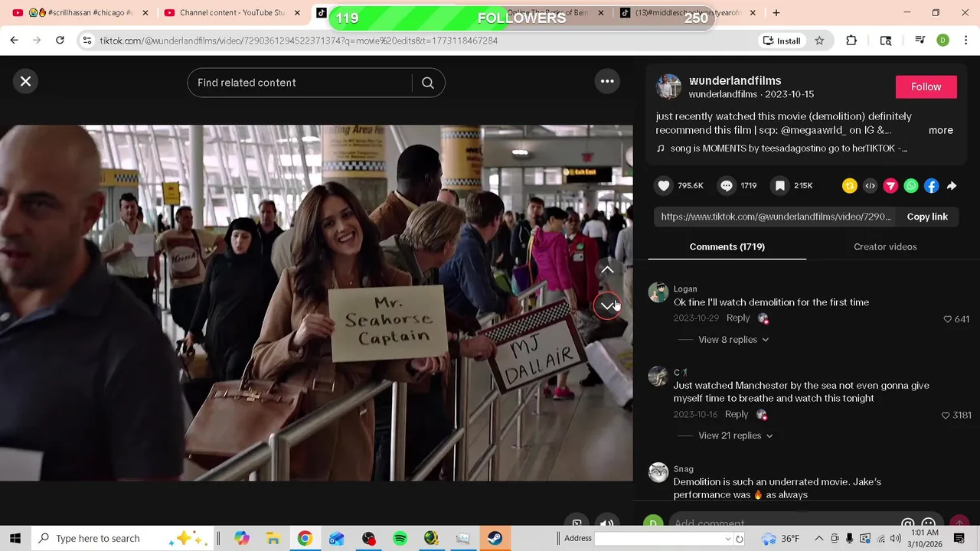Close the TikTok video viewer with X
The height and width of the screenshot is (551, 980).
click(25, 81)
